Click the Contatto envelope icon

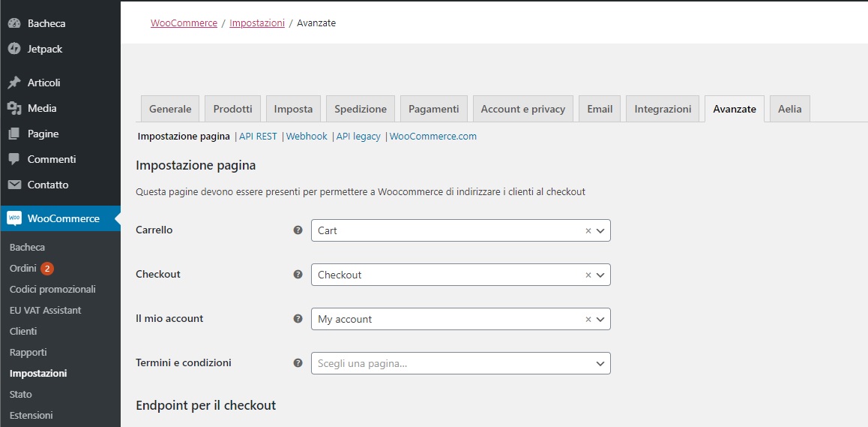click(14, 185)
